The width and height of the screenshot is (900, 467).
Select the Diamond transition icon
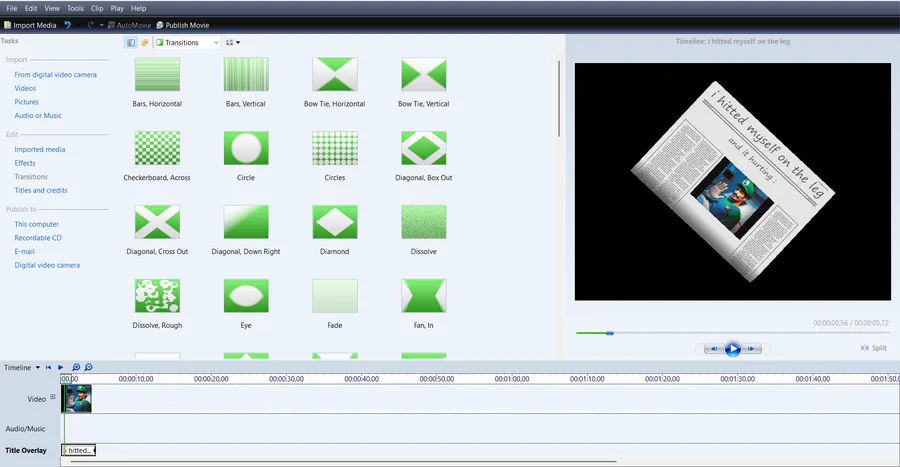click(x=335, y=222)
